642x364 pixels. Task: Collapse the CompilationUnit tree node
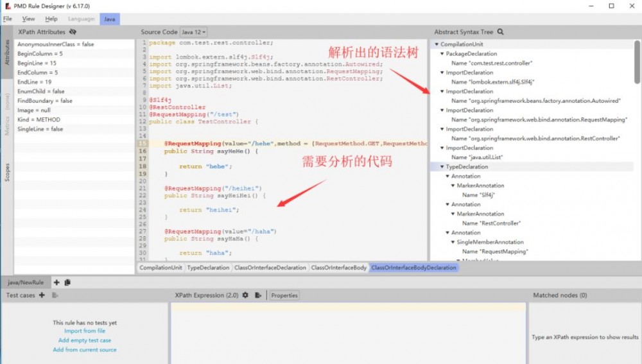tap(437, 44)
